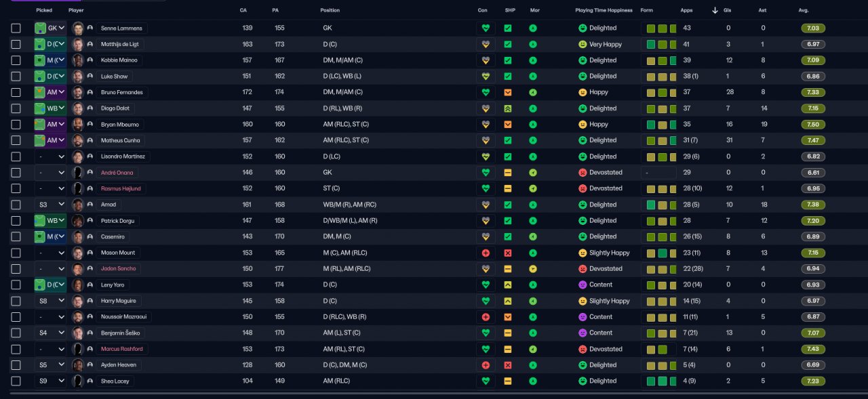Tick the checkbox for Kobbie Mainoo
The width and height of the screenshot is (868, 399).
pyautogui.click(x=16, y=60)
